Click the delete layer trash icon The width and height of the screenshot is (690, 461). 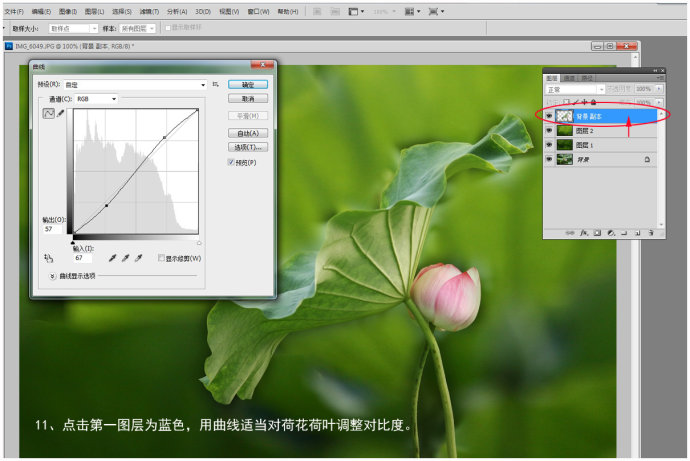651,233
